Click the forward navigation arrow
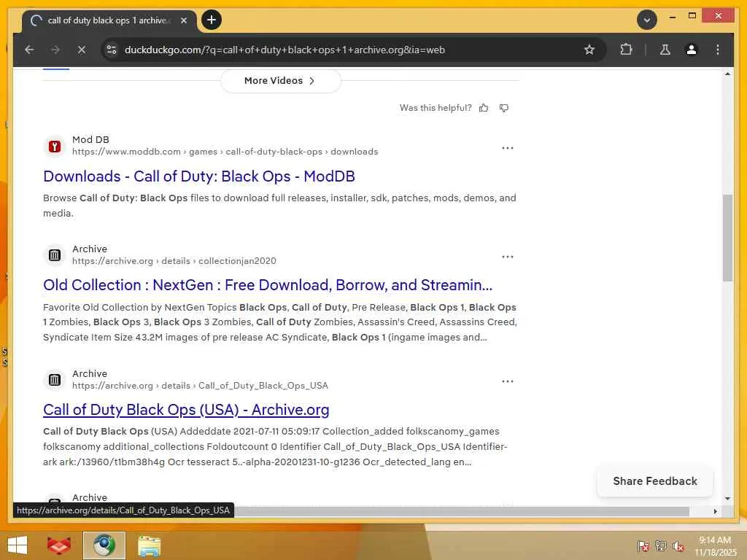 [x=55, y=50]
